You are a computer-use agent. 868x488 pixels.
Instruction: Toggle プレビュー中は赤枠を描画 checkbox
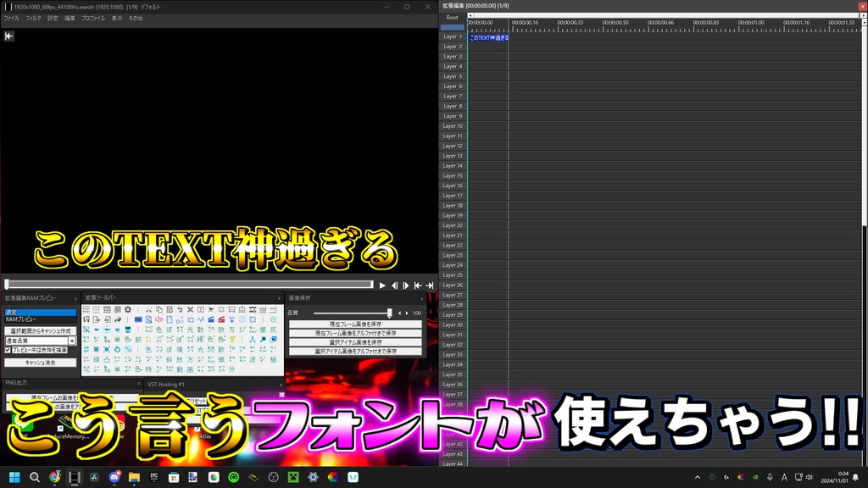(8, 350)
